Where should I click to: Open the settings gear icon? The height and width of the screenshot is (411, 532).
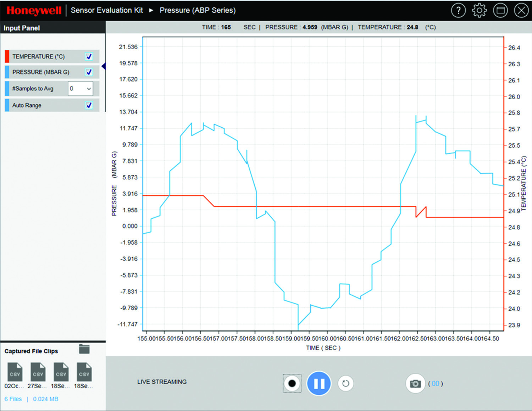479,10
